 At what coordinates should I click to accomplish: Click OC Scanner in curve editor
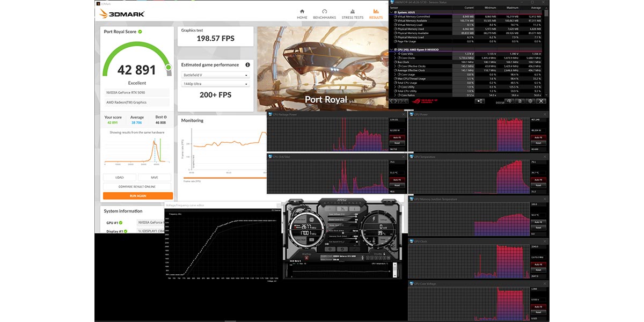(x=276, y=210)
